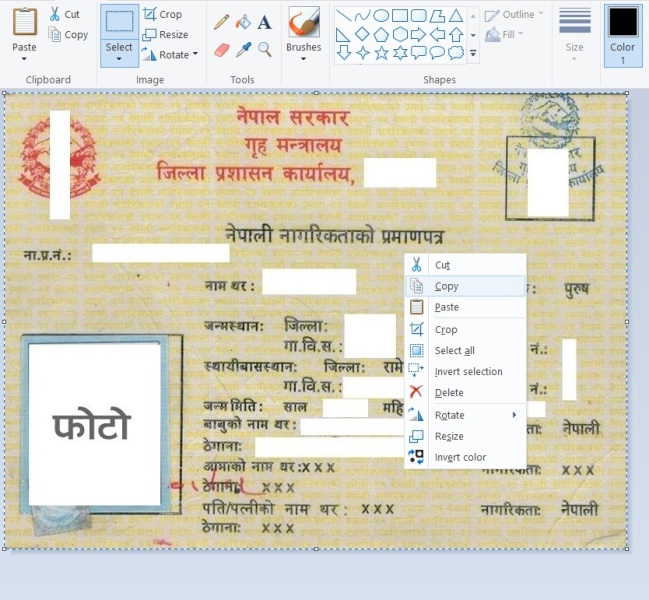Click the Select rectangle tool icon
Screen dimensions: 649x600
(119, 22)
